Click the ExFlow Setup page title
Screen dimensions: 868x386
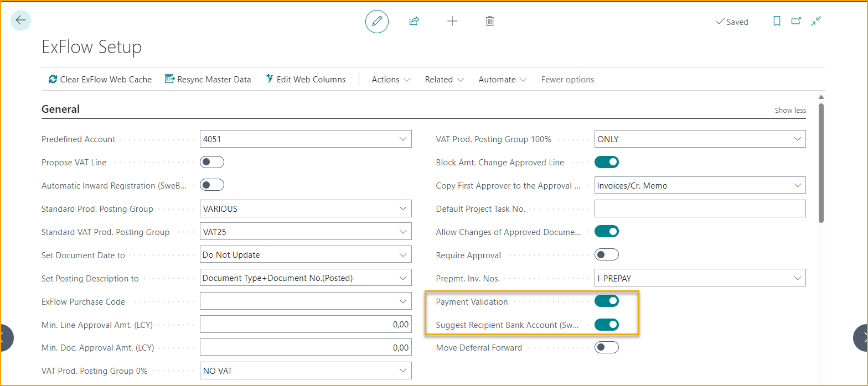tap(92, 47)
